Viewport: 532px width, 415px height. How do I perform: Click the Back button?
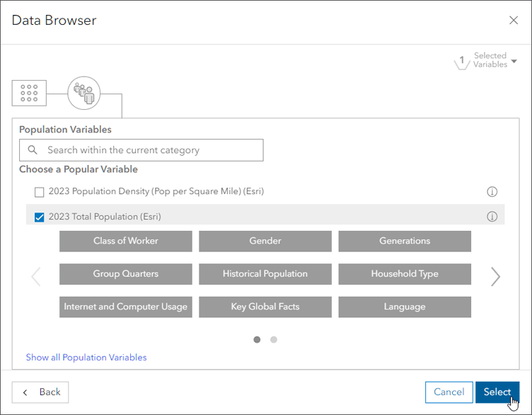[40, 392]
